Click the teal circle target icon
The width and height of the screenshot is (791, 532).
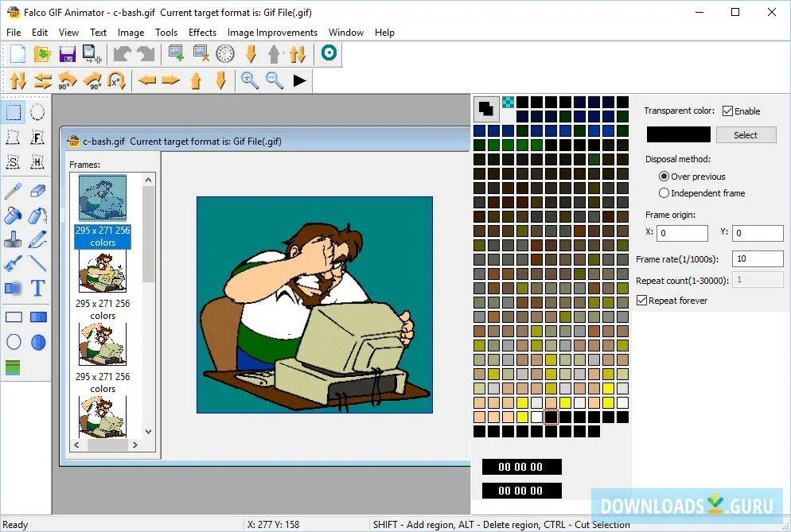point(329,52)
